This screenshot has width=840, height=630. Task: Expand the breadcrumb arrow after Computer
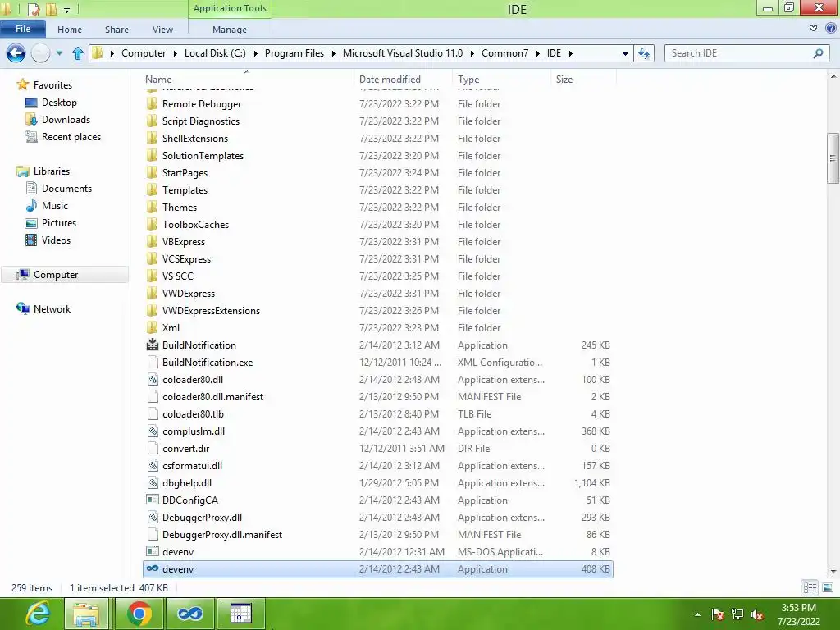pos(176,53)
